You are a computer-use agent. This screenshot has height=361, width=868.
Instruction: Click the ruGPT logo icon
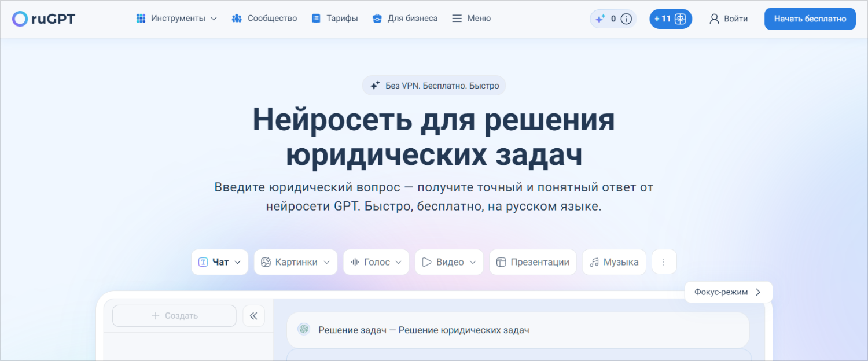[x=20, y=19]
